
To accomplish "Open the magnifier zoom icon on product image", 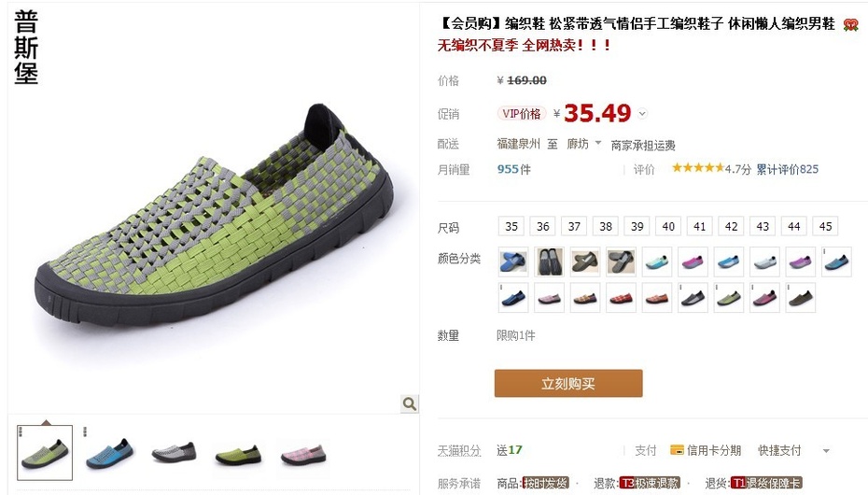I will tap(410, 403).
